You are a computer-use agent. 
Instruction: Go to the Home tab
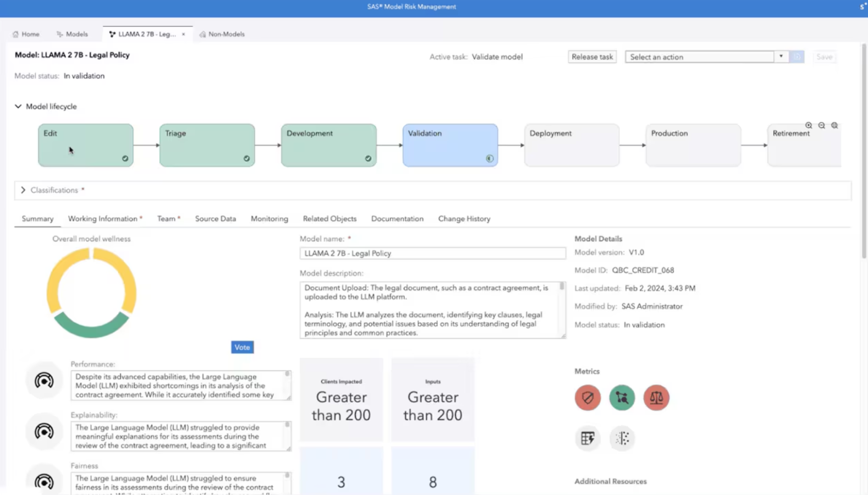coord(26,34)
